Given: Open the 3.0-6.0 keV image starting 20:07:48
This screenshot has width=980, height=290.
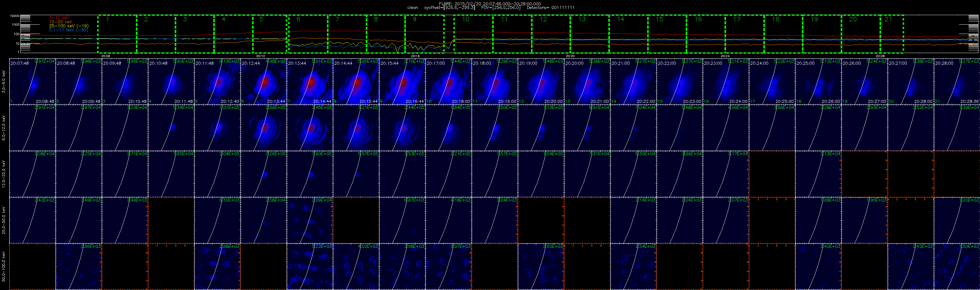Looking at the screenshot, I should click(x=32, y=81).
